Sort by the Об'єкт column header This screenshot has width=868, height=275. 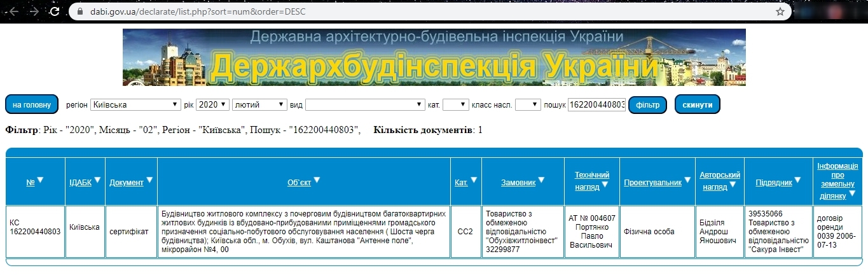pos(299,182)
